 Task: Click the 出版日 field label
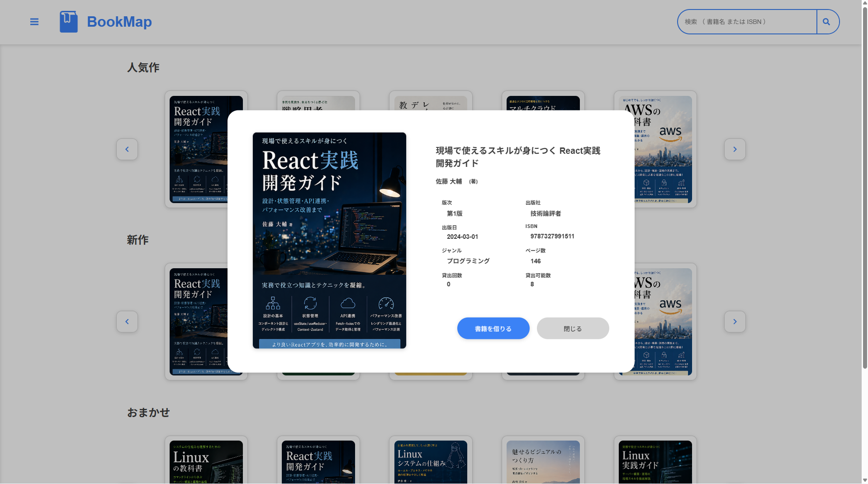[x=449, y=228]
